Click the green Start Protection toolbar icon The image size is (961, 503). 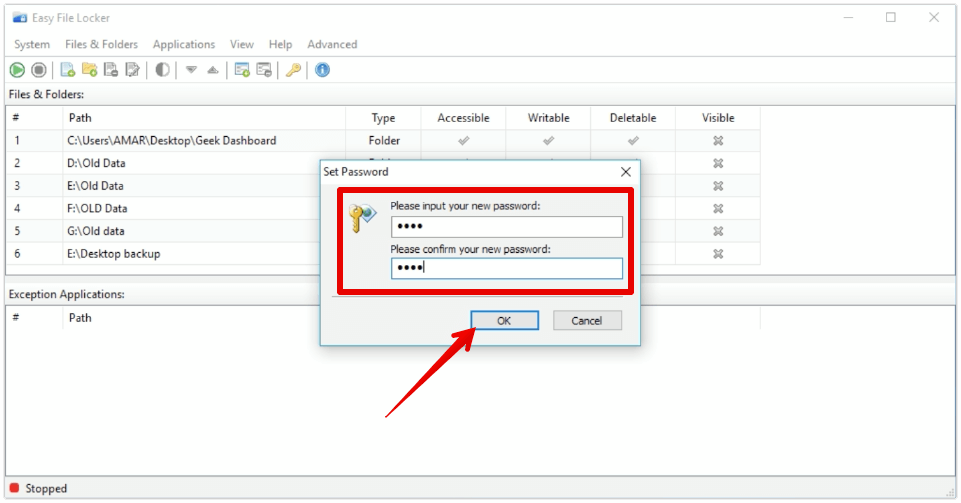pyautogui.click(x=17, y=70)
